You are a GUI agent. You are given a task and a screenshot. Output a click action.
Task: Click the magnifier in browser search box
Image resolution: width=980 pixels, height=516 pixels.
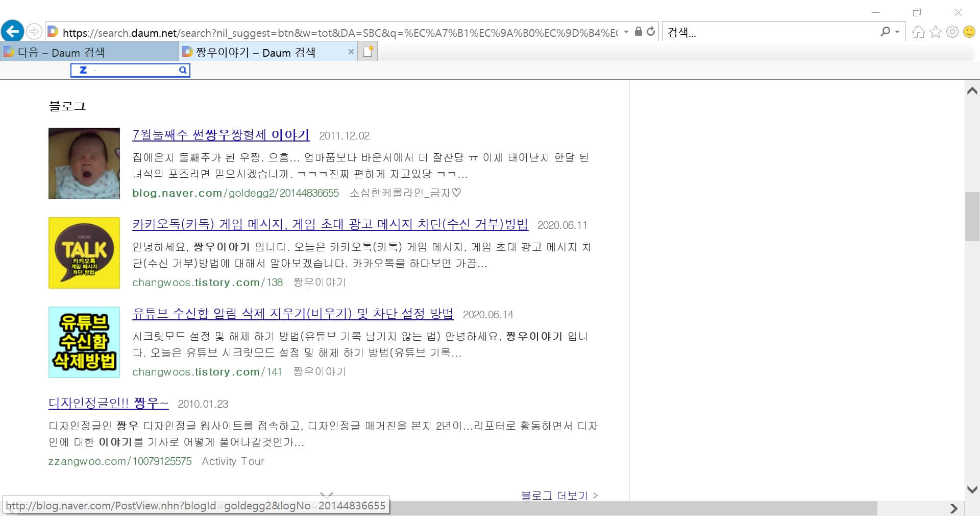[885, 32]
